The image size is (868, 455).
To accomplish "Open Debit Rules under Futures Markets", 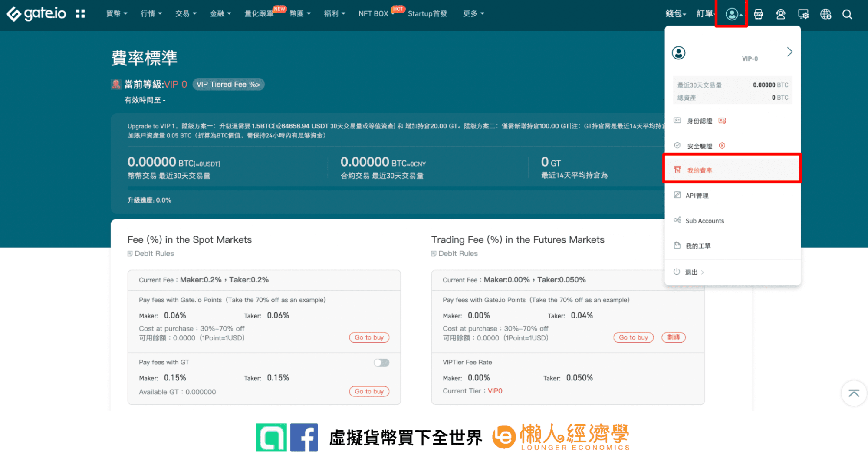I will (x=454, y=254).
